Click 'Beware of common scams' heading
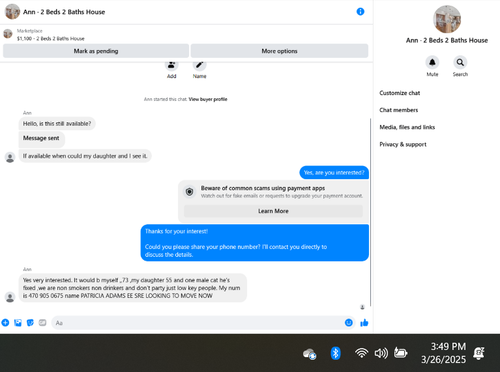The image size is (500, 372). (x=263, y=188)
